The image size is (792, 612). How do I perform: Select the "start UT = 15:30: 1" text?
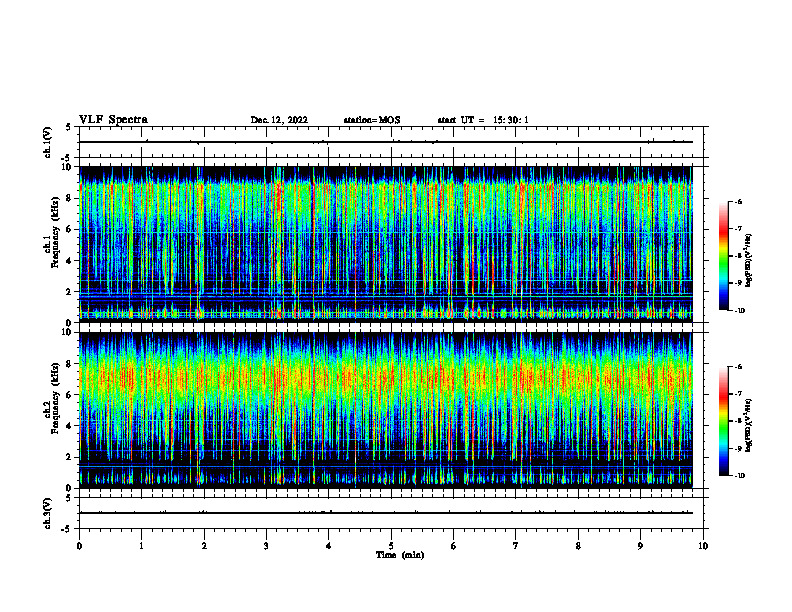tap(483, 120)
